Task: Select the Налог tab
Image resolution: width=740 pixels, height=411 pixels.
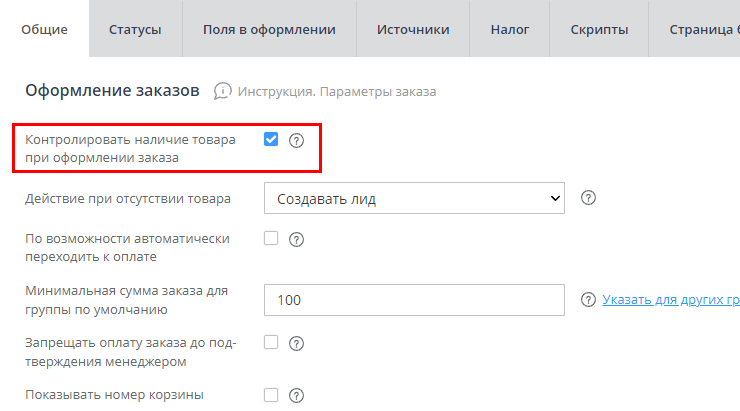Action: [x=510, y=29]
